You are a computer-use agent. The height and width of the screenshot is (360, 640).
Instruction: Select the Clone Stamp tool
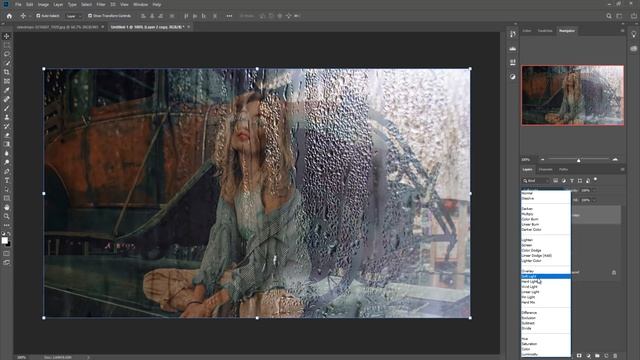[x=7, y=117]
